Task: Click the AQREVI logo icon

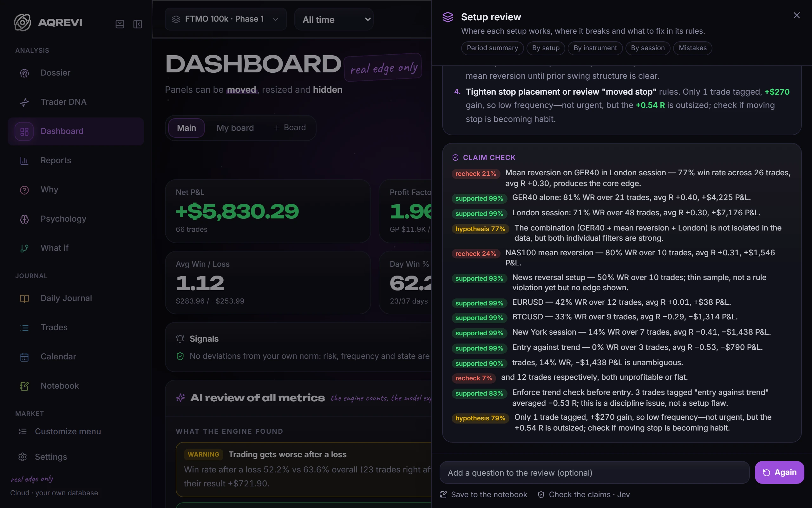Action: point(23,22)
